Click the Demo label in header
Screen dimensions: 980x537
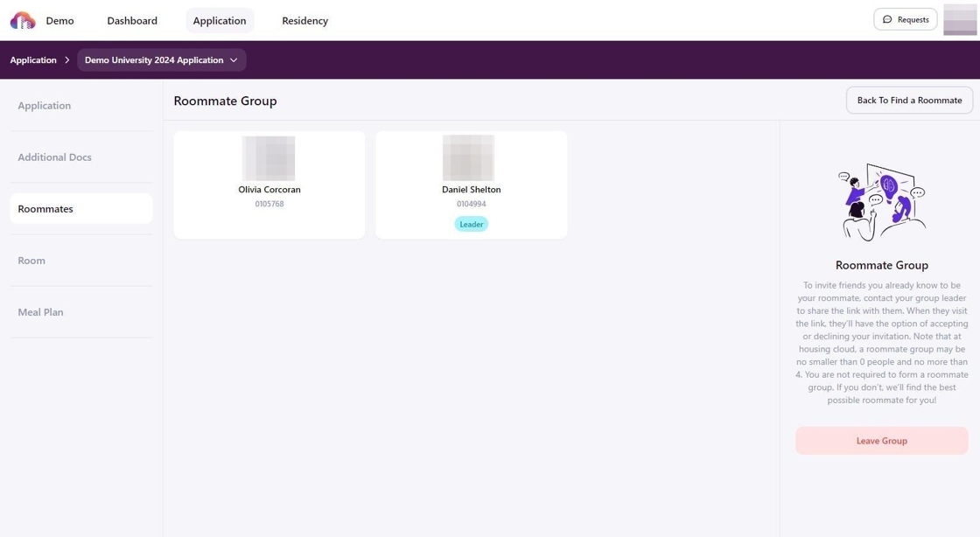[59, 20]
